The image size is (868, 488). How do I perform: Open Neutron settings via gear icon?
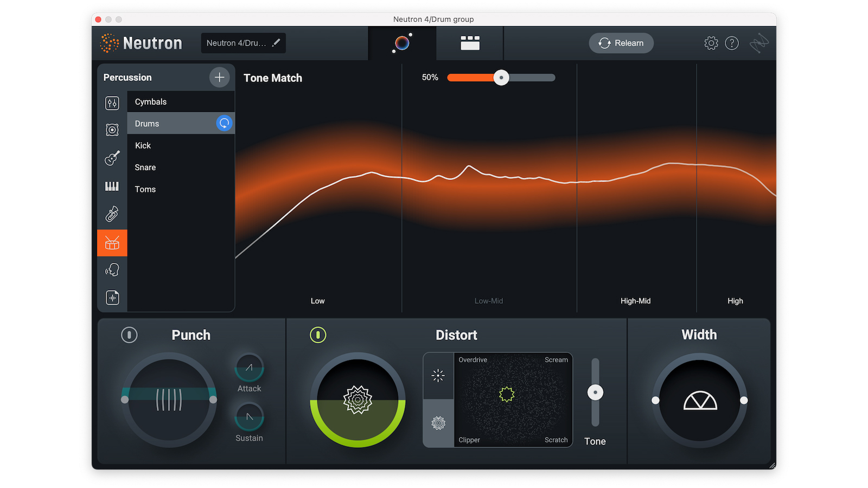coord(711,43)
